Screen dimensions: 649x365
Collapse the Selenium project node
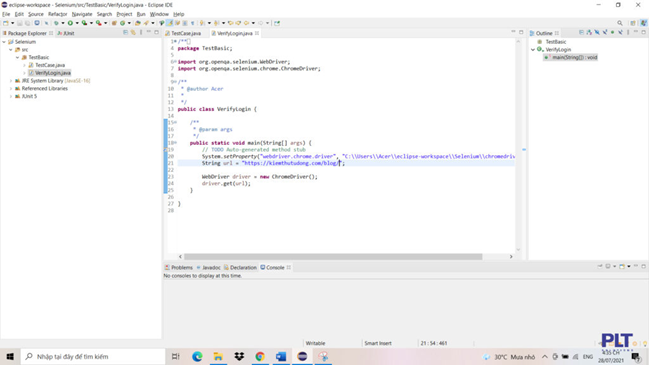click(4, 42)
